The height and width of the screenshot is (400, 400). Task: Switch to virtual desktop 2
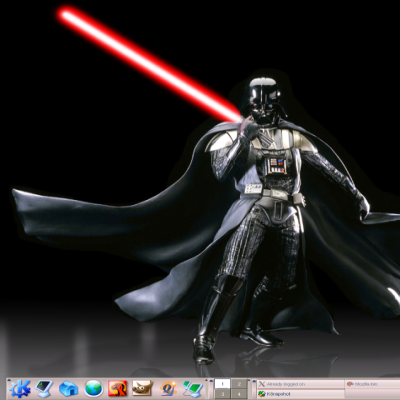tap(239, 384)
